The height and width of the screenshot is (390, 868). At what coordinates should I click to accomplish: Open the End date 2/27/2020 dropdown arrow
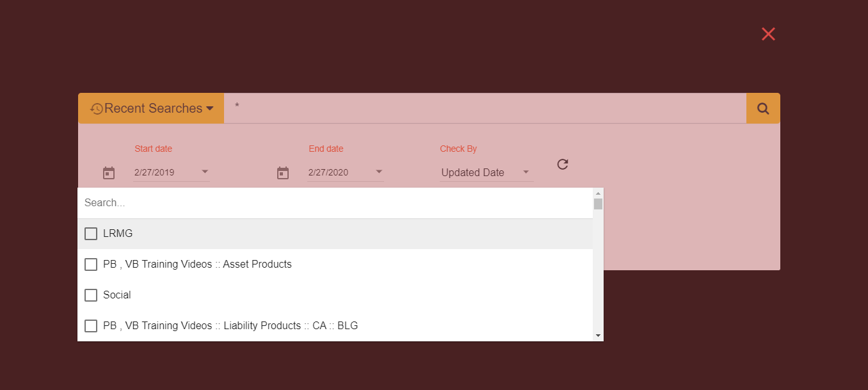coord(379,172)
